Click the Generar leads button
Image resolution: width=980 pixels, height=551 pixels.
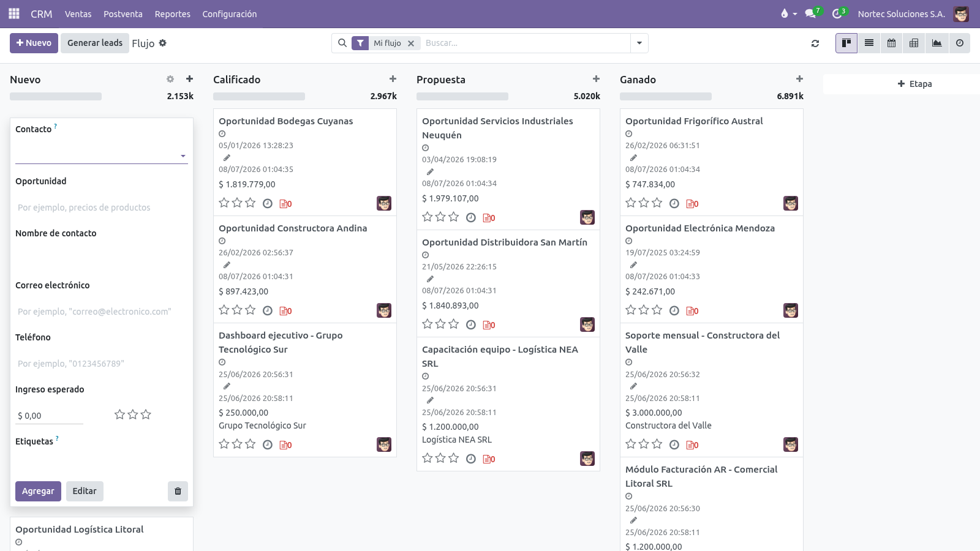[95, 43]
